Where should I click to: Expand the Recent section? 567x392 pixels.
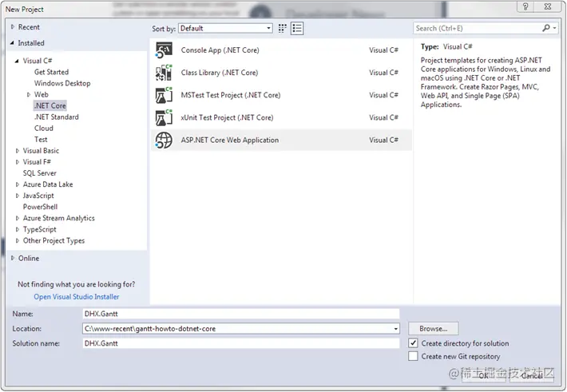coord(13,27)
